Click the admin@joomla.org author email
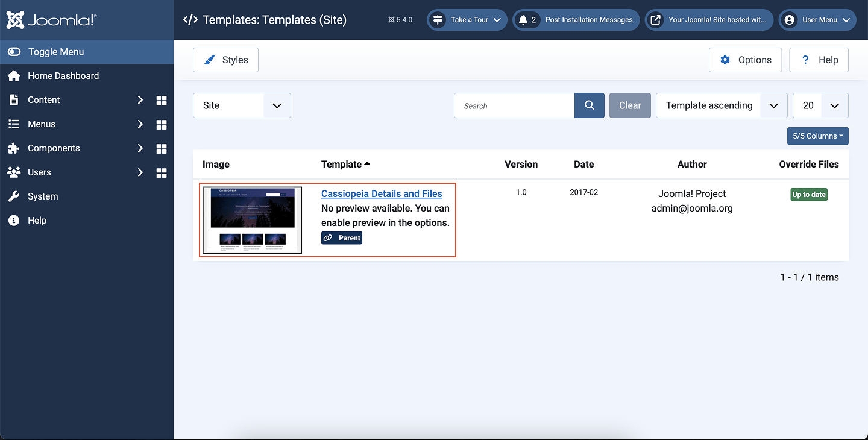 tap(692, 209)
